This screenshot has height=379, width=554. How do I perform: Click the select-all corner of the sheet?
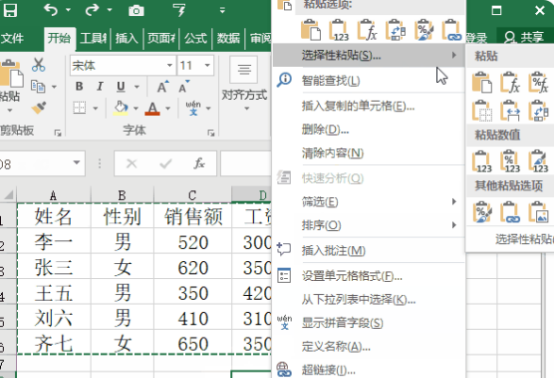pos(8,195)
